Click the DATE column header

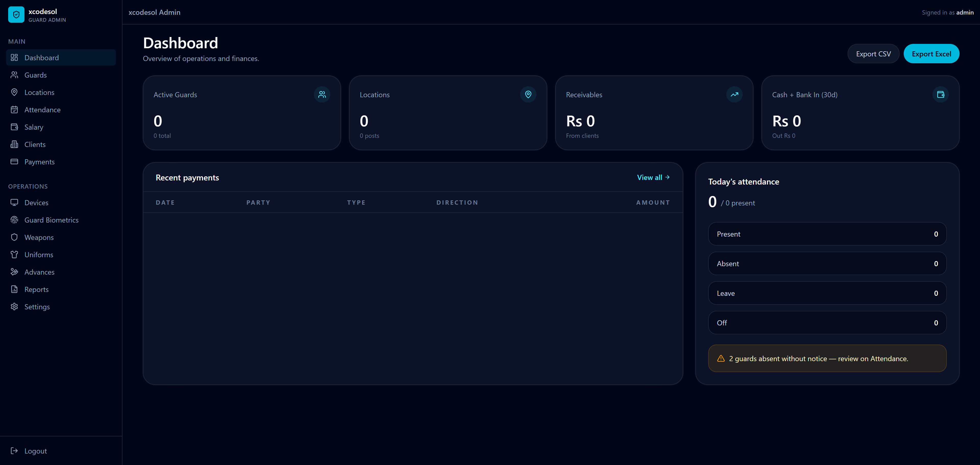tap(165, 202)
